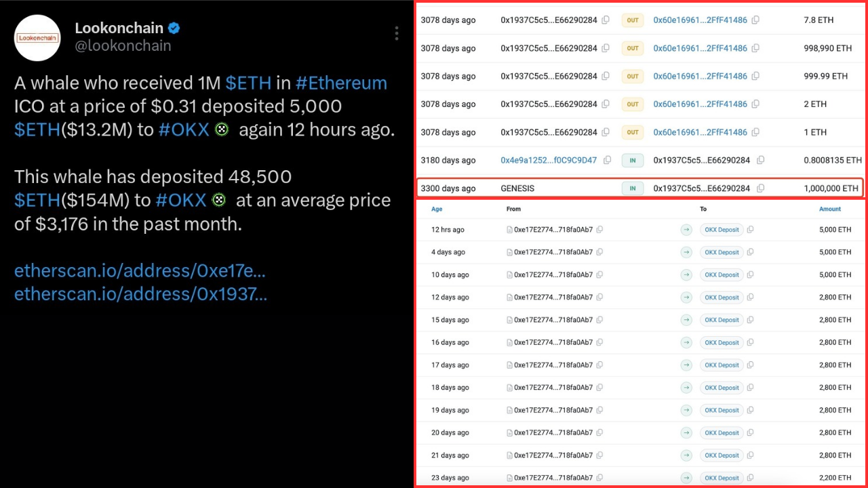Copy the recipient address in the 1 ETH row
868x488 pixels.
(755, 132)
